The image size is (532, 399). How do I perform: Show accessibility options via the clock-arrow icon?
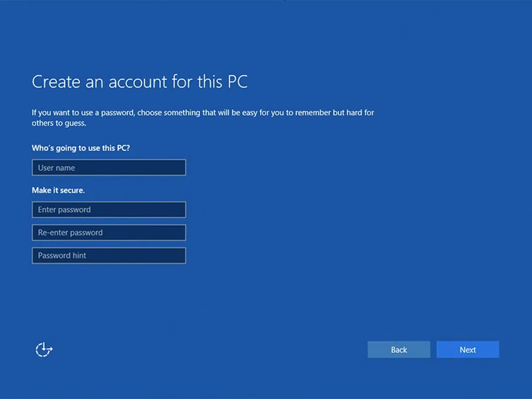(44, 350)
